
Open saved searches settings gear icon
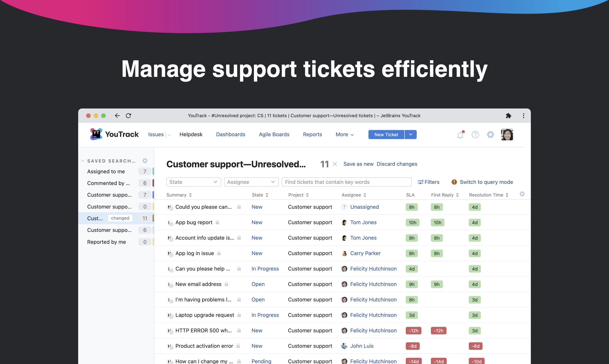coord(145,161)
